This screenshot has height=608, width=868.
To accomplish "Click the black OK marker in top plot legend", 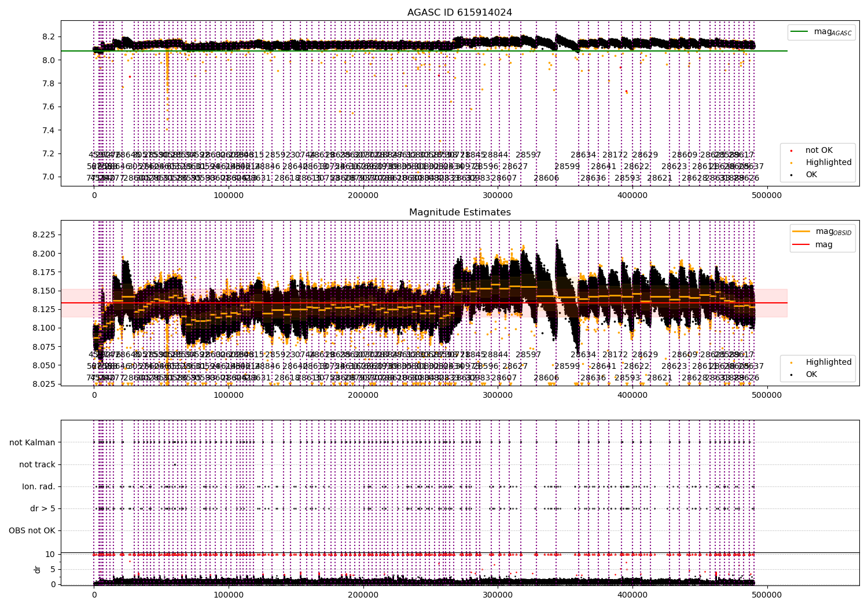I will pos(791,175).
